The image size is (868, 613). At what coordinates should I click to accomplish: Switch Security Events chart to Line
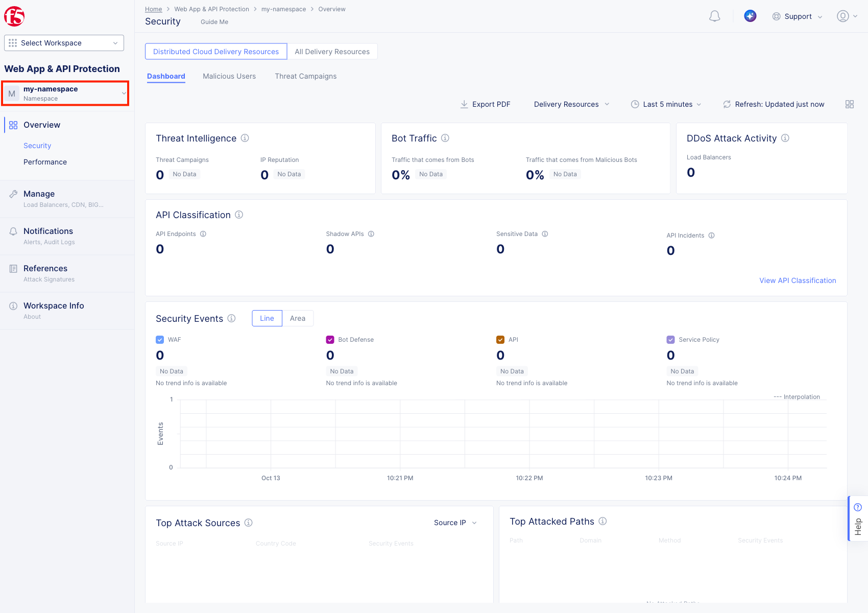(267, 318)
